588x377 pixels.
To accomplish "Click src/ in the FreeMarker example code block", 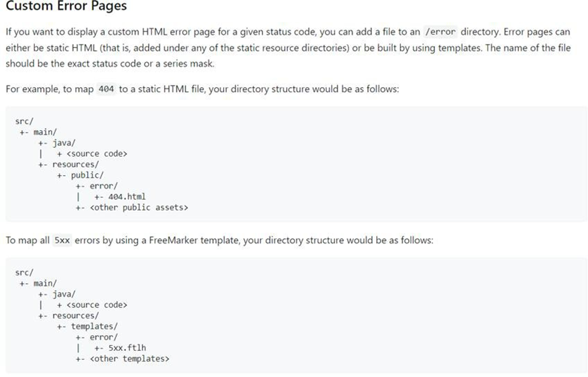I will [x=24, y=273].
